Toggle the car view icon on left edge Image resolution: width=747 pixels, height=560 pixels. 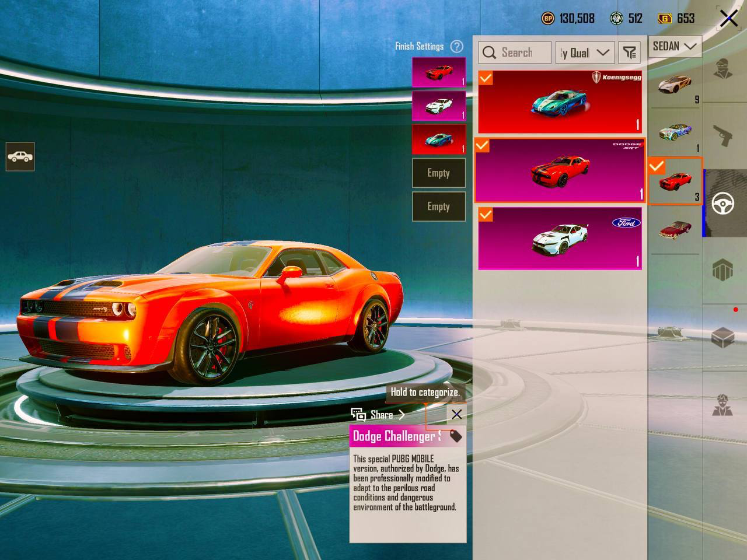tap(20, 156)
